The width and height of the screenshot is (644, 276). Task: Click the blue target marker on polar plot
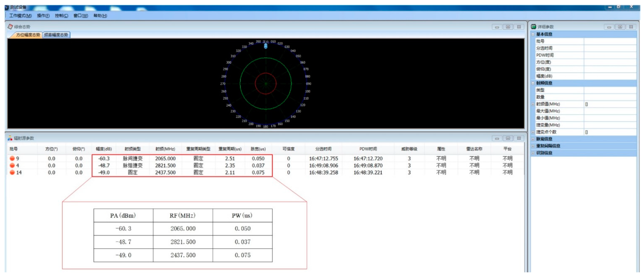pyautogui.click(x=266, y=46)
